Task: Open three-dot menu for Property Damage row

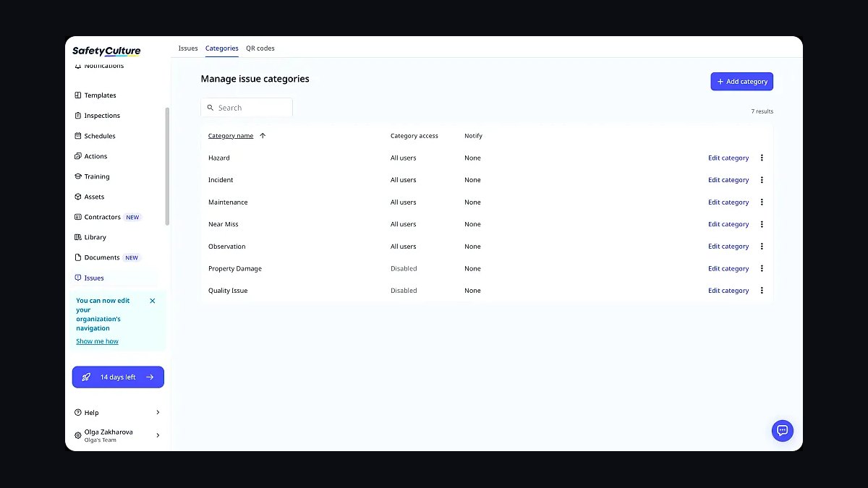Action: (x=762, y=268)
